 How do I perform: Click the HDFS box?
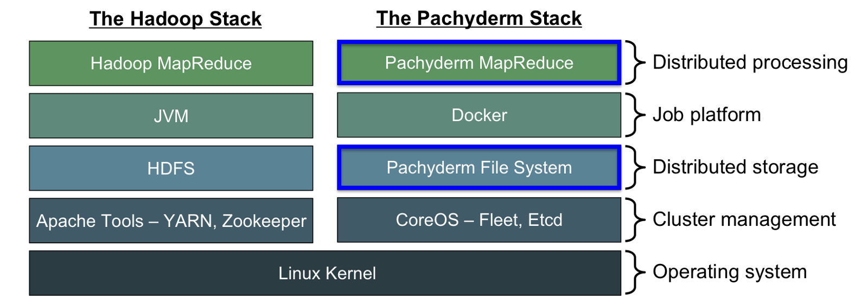point(171,168)
